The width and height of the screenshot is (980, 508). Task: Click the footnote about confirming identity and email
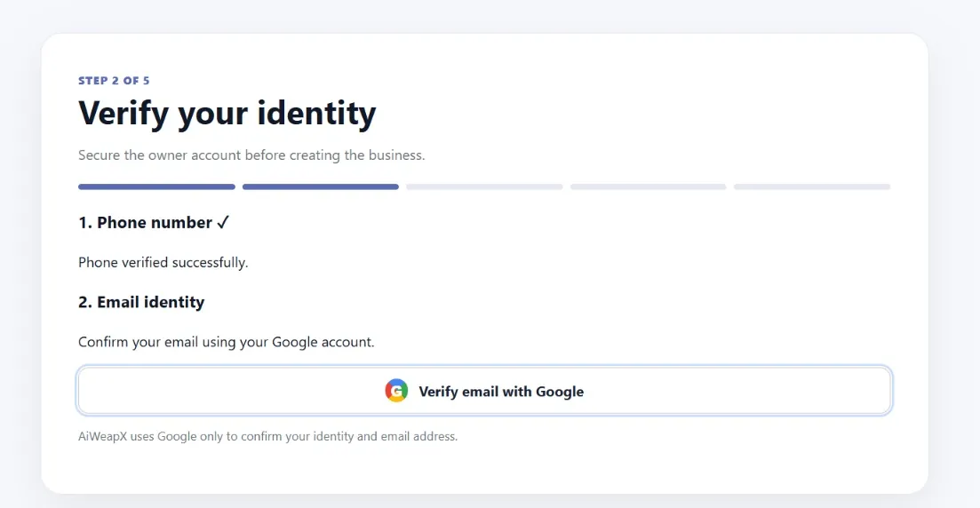(x=267, y=436)
